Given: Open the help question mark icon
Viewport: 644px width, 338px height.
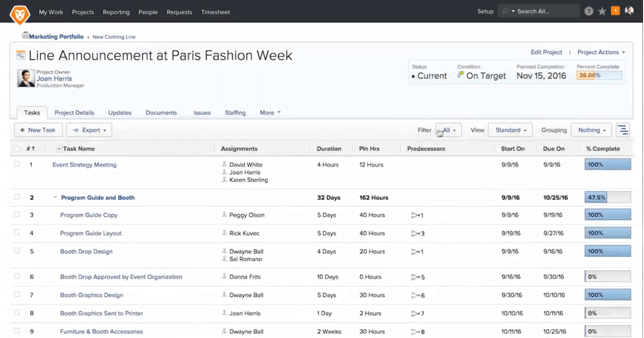Looking at the screenshot, I should click(x=589, y=11).
